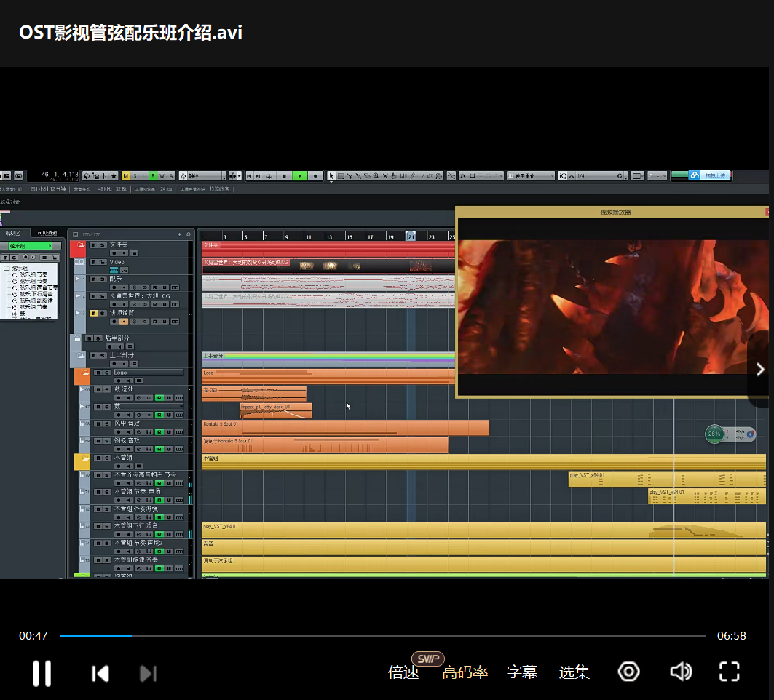Pause the video playback

point(42,673)
